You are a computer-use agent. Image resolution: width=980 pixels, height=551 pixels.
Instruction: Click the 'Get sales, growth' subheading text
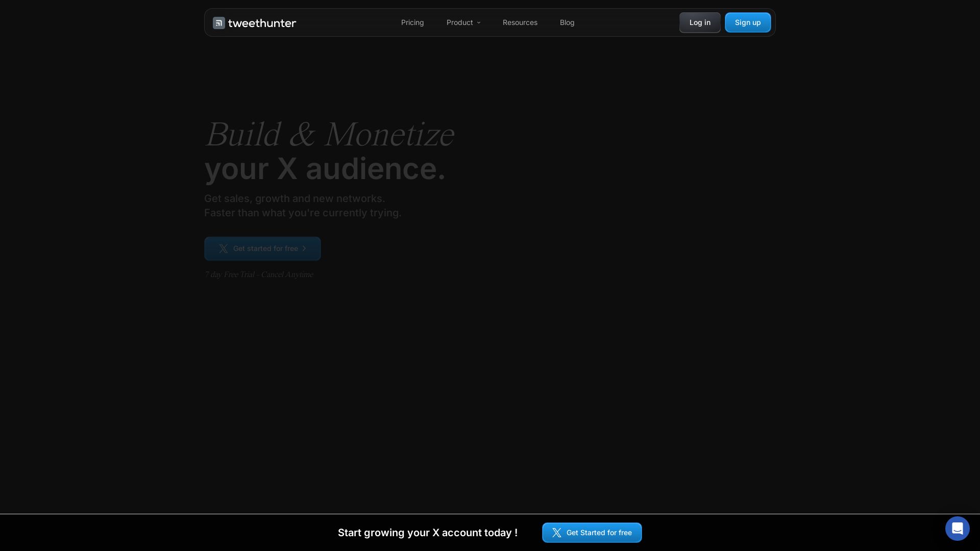(295, 198)
